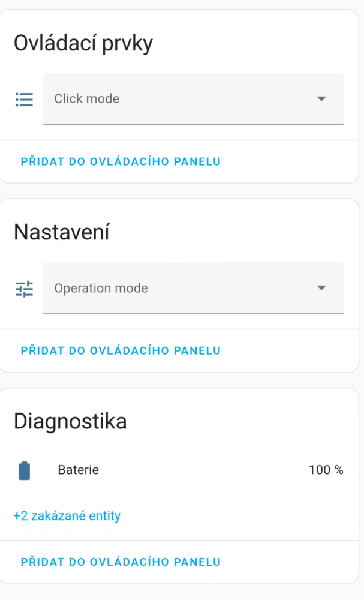Click the Ovládací prvky card heading
364x600 pixels.
pos(83,42)
